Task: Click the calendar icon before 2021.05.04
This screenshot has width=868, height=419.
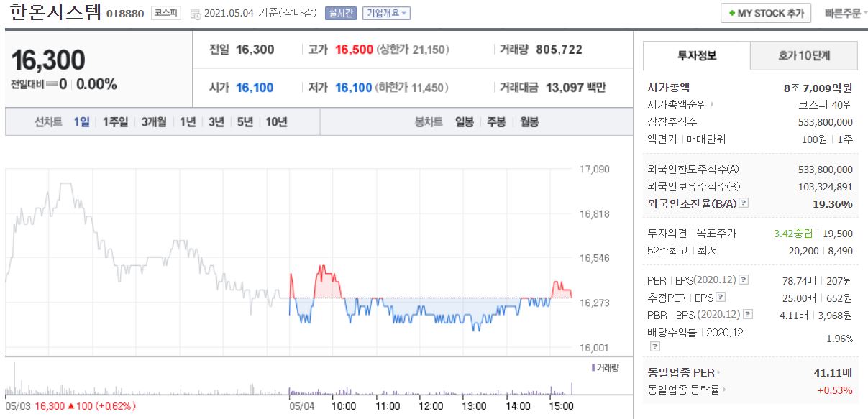Action: tap(195, 14)
